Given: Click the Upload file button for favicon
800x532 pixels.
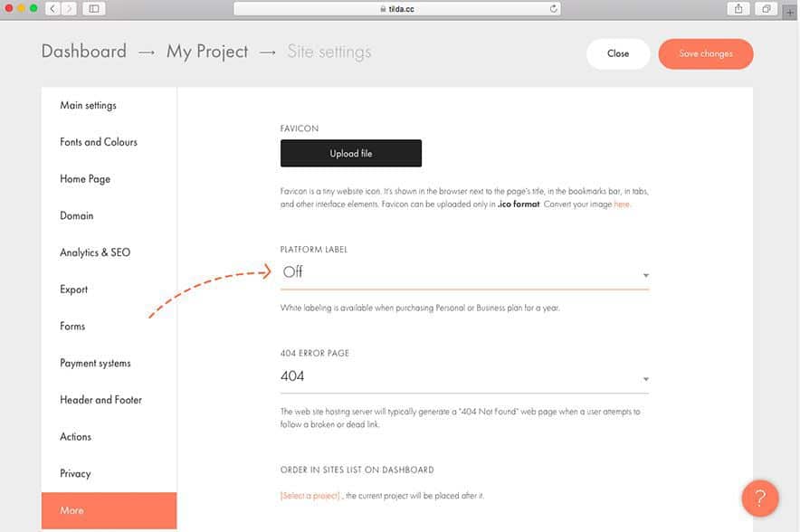Looking at the screenshot, I should point(351,154).
